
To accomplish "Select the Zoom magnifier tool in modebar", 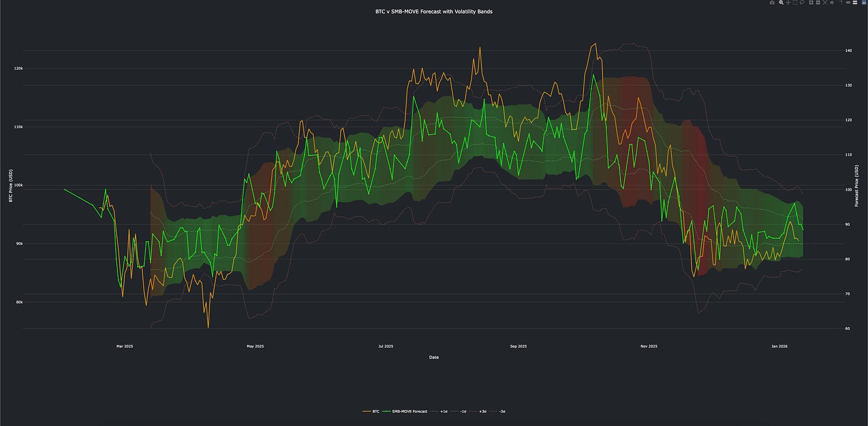I will tap(781, 2).
